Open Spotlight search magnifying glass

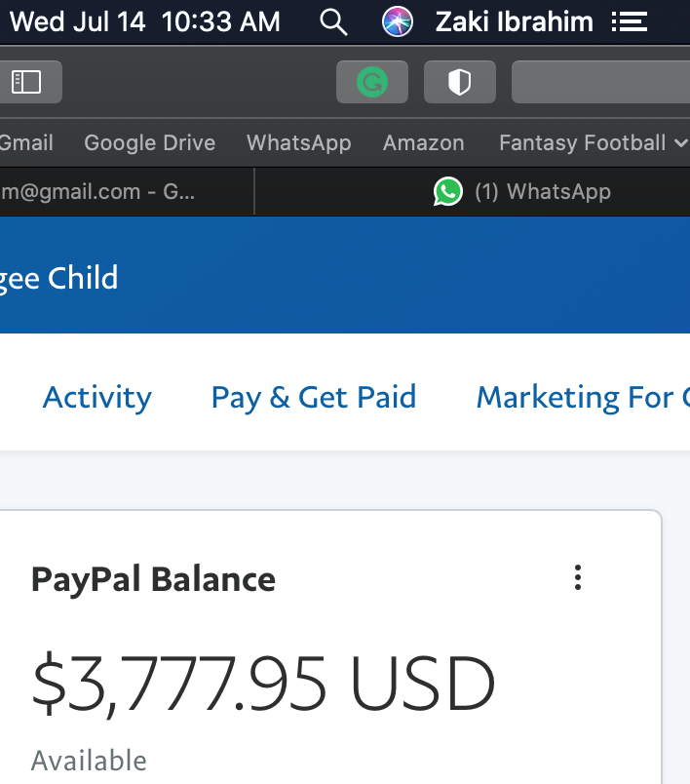[333, 21]
